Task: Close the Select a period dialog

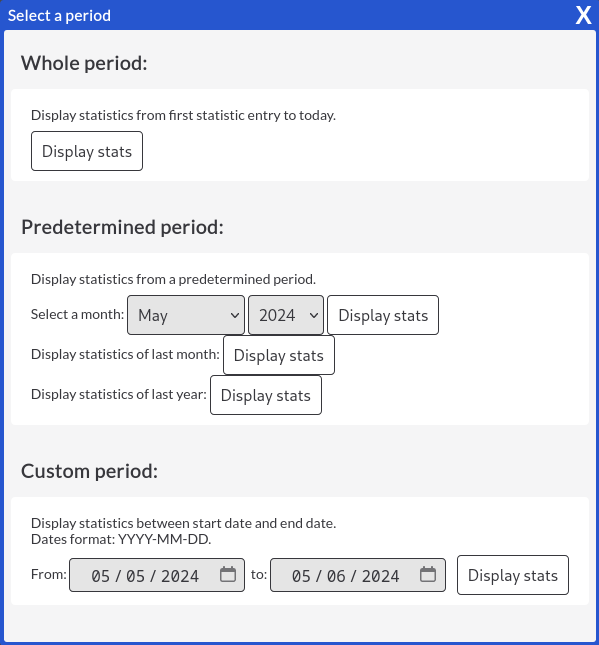Action: point(583,16)
